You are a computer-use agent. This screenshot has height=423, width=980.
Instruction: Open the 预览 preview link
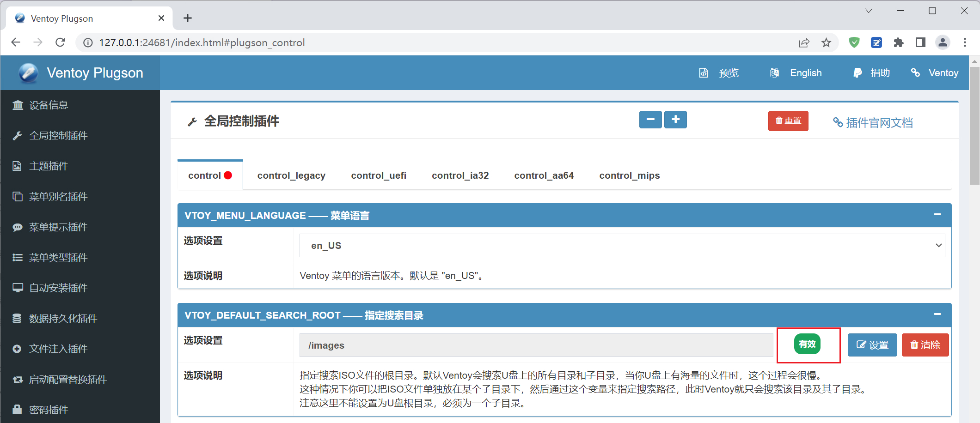719,73
